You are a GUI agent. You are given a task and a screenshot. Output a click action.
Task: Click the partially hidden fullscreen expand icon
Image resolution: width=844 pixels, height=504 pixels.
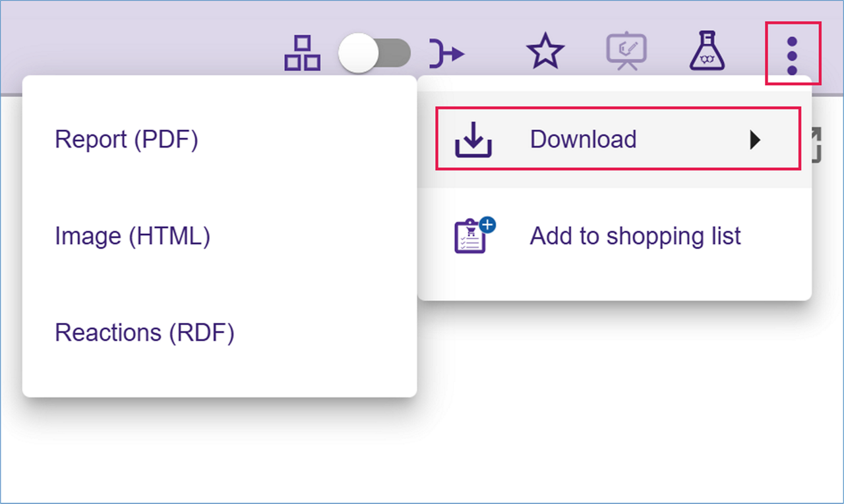pos(816,145)
